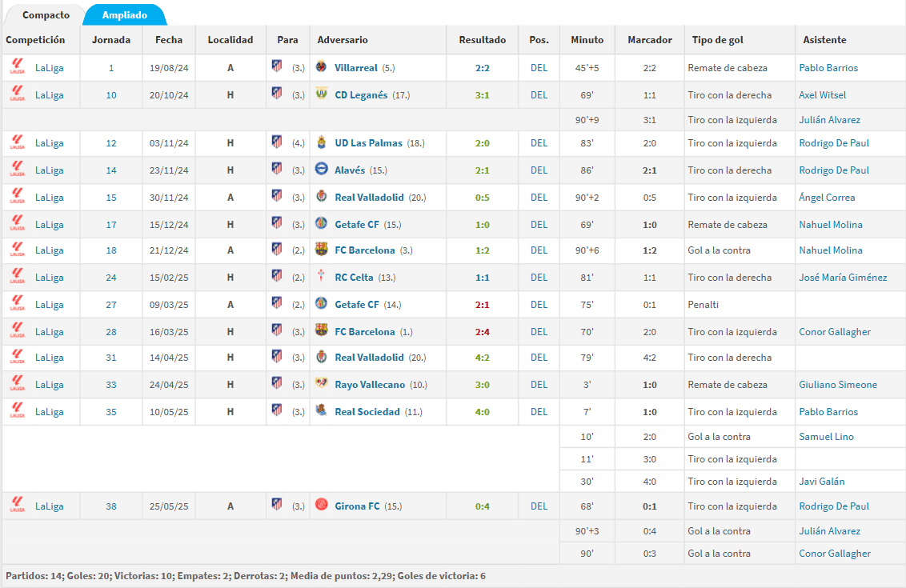Switch to the Compacto tab
Image resolution: width=906 pixels, height=588 pixels.
pyautogui.click(x=46, y=15)
